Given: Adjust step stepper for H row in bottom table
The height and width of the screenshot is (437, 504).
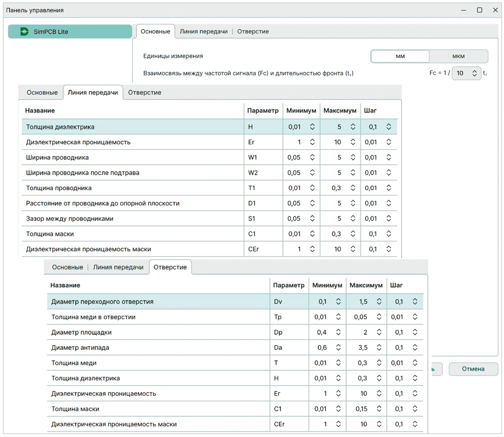Looking at the screenshot, I should (x=415, y=378).
